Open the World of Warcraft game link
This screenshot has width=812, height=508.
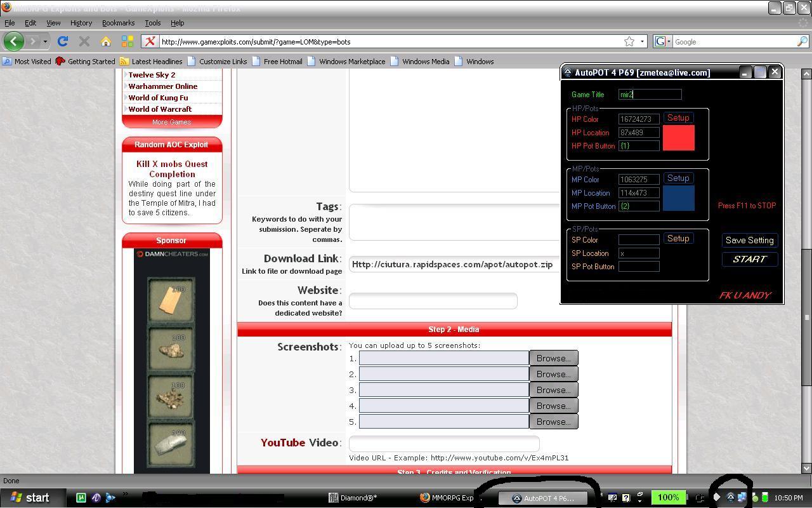(x=160, y=109)
